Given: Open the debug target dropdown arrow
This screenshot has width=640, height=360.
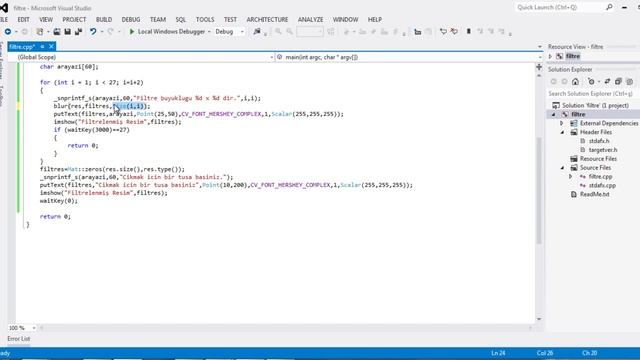Looking at the screenshot, I should [x=209, y=31].
